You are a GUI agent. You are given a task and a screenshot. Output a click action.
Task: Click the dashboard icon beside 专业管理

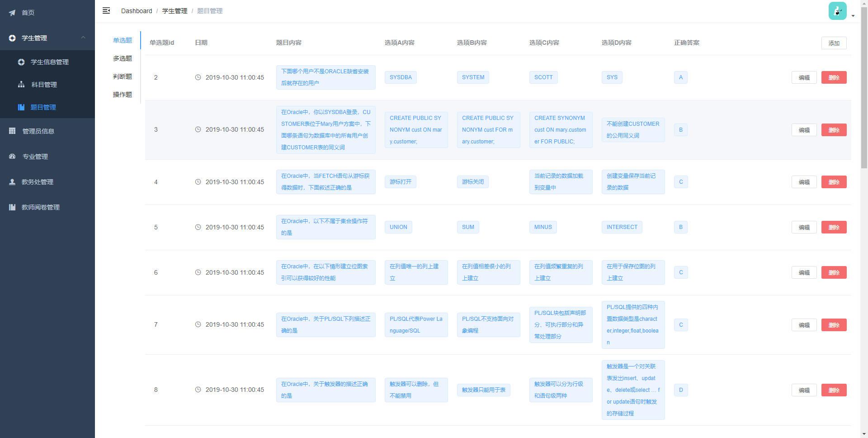pos(12,157)
